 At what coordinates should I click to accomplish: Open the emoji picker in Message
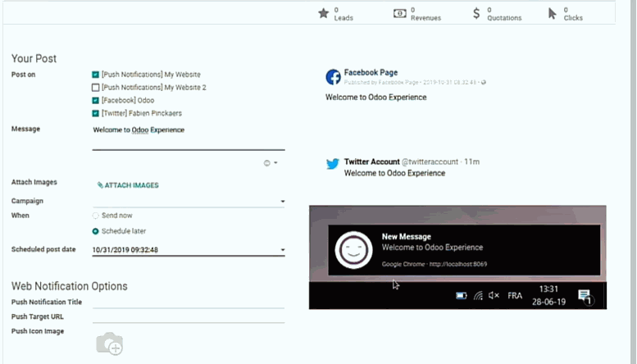tap(268, 163)
